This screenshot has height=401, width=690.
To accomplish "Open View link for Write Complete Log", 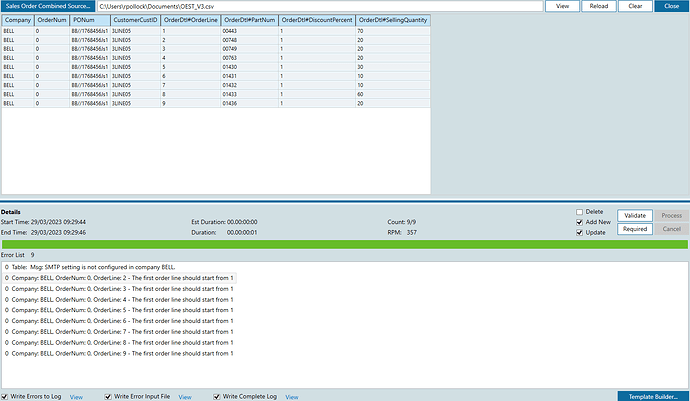I will point(292,397).
